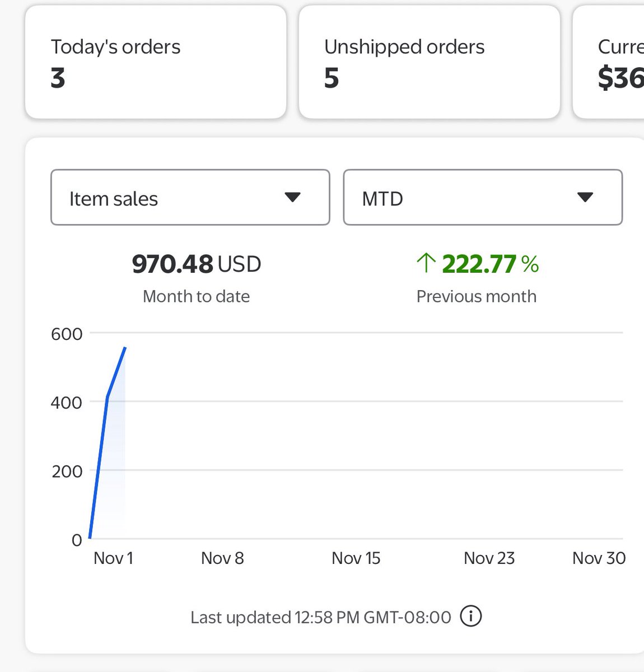Select the 600 gridline value on chart
This screenshot has height=672, width=644.
tap(66, 333)
